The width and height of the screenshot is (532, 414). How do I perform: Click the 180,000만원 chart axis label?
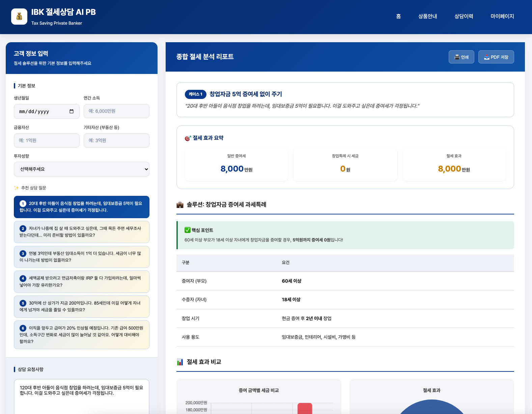196,410
